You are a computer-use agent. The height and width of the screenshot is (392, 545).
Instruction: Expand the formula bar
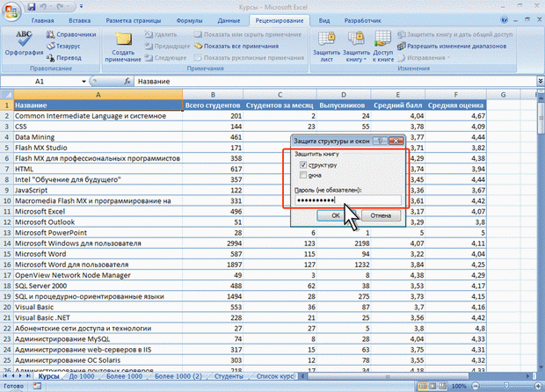(x=541, y=81)
